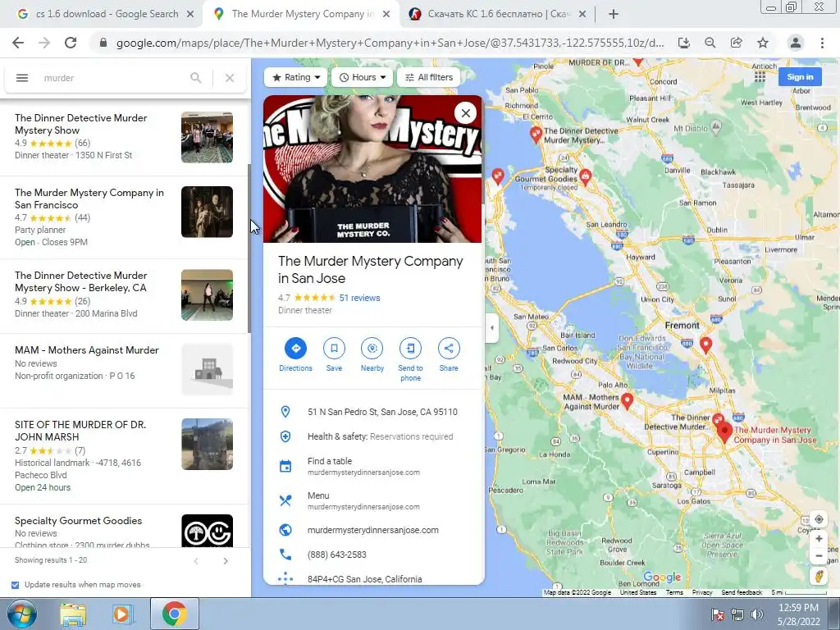Screen dimensions: 840x630
Task: Open the Hours filter dropdown
Action: pos(362,77)
